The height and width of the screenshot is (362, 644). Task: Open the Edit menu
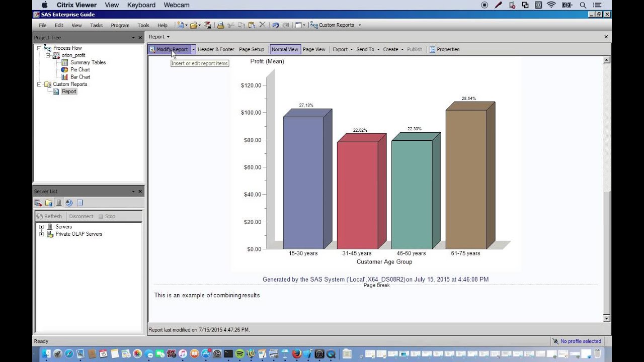[59, 25]
